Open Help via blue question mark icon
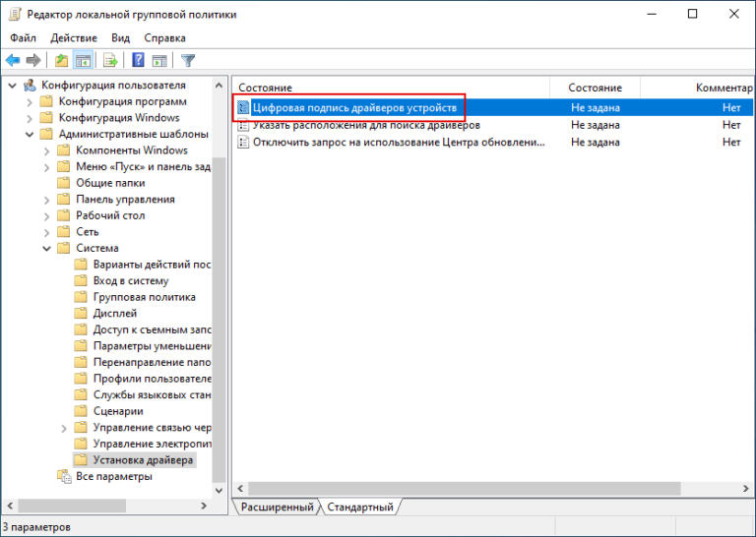Image resolution: width=756 pixels, height=537 pixels. tap(139, 60)
